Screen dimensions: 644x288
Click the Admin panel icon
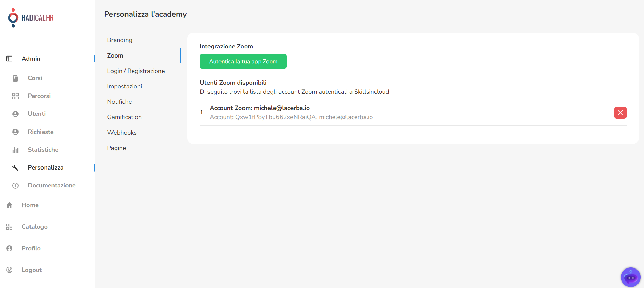click(9, 59)
